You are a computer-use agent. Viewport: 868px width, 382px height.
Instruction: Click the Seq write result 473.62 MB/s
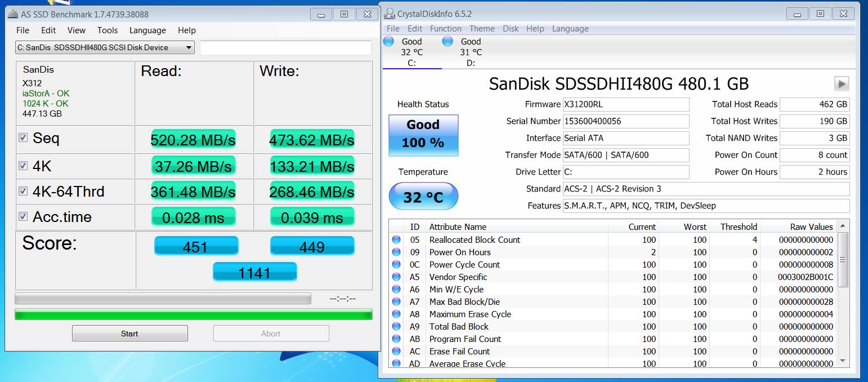tap(312, 139)
